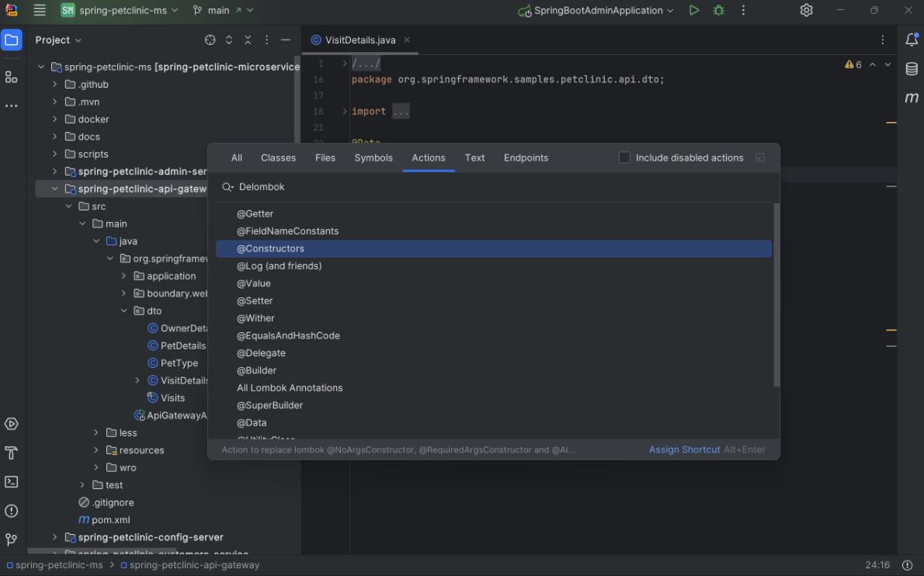Expand the docker folder
Screen dimensions: 924x576
click(55, 120)
